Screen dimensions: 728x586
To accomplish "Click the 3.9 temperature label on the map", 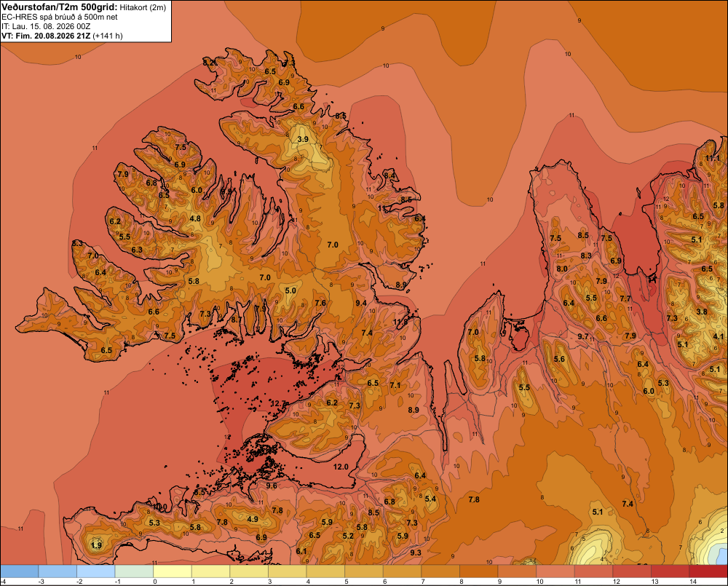I will click(x=303, y=139).
